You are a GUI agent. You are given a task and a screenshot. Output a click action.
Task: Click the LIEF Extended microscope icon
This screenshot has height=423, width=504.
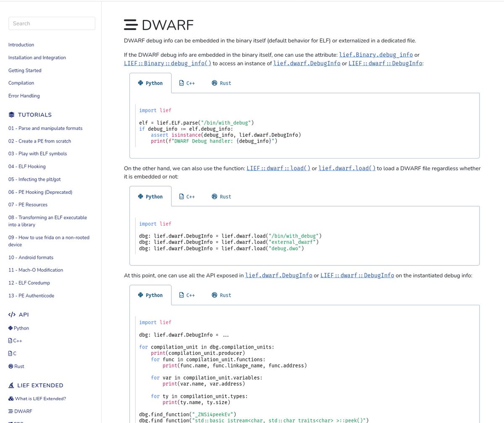tap(11, 386)
